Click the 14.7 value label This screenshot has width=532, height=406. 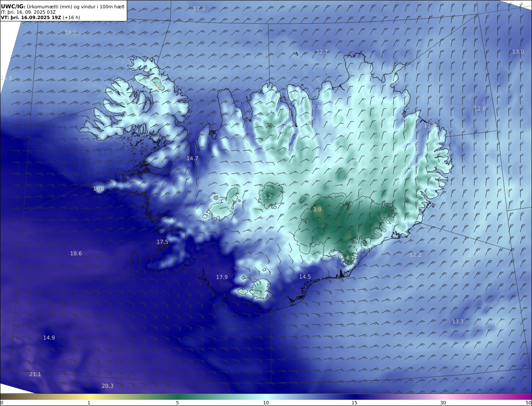coord(192,159)
